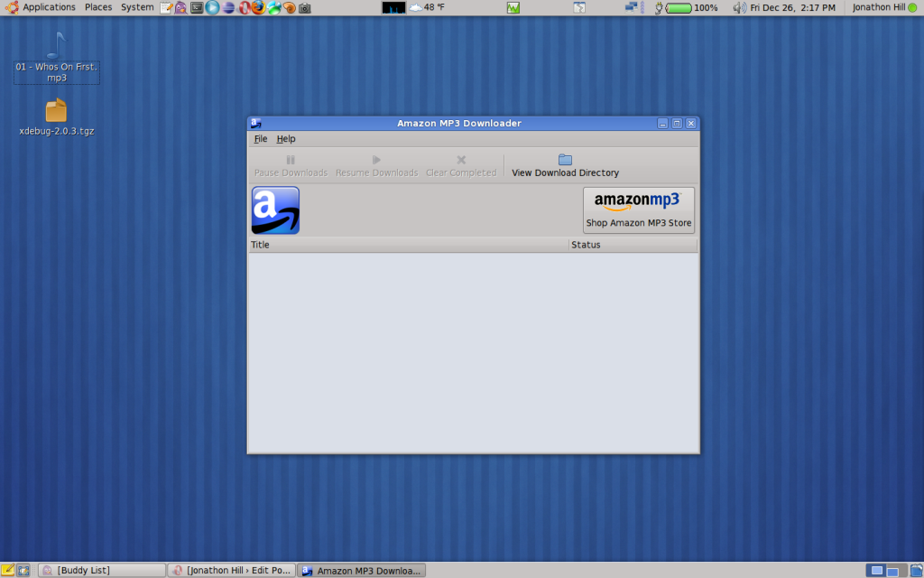Select the xdebug-2.0.3.tgz archive icon
Image resolution: width=924 pixels, height=578 pixels.
57,117
